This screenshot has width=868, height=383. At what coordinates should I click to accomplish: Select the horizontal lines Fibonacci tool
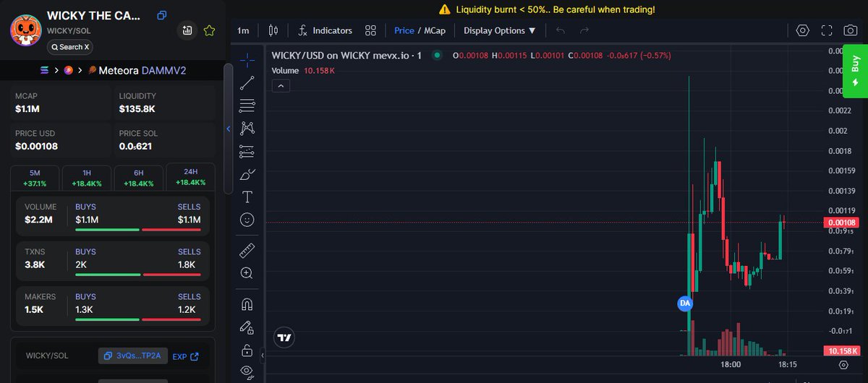click(x=247, y=106)
